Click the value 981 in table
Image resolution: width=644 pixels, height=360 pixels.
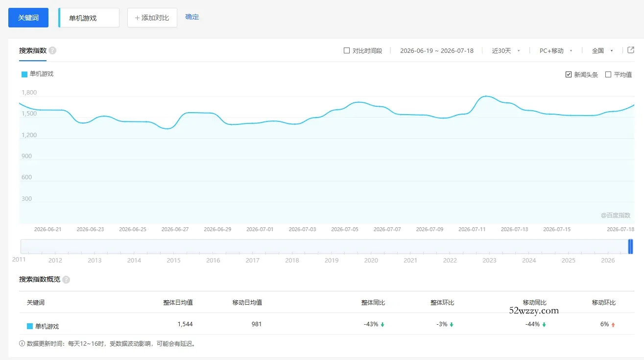click(x=256, y=324)
